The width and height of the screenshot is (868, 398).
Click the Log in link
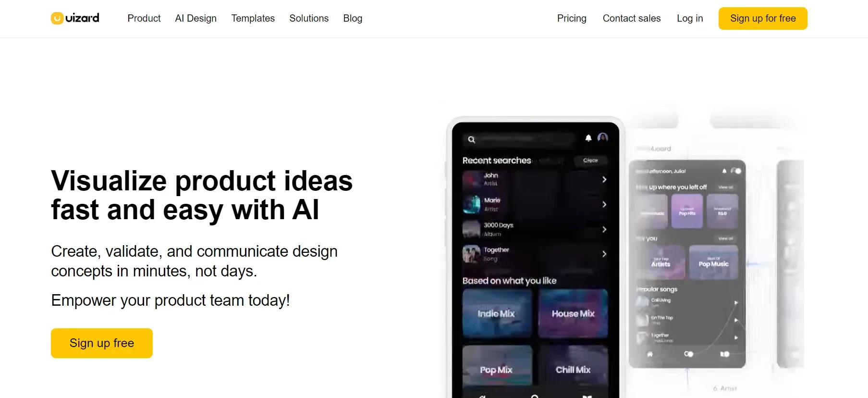pos(690,18)
